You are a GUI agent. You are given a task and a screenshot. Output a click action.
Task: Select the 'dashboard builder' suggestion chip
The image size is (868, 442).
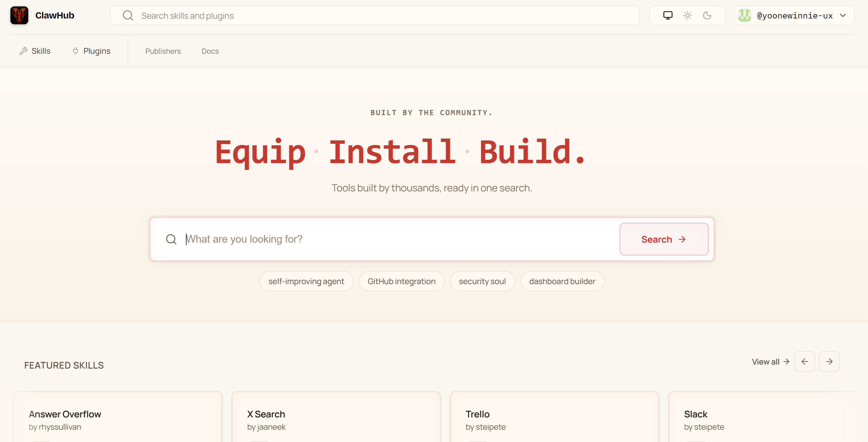point(562,281)
